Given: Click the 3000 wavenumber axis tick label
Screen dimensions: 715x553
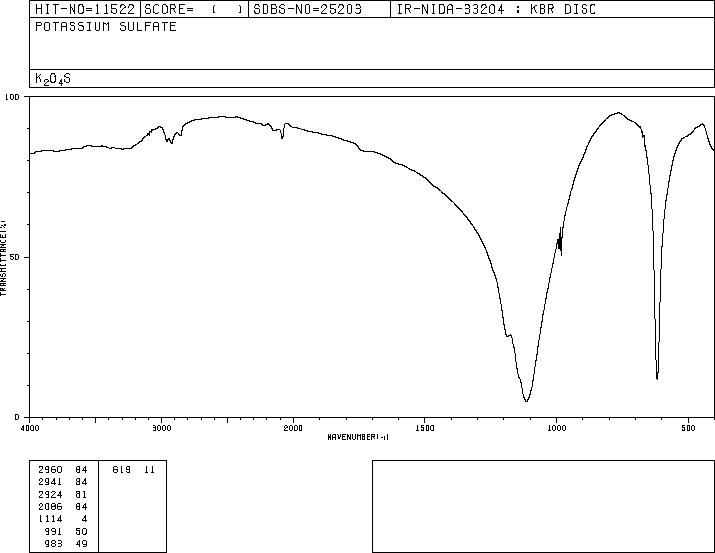Looking at the screenshot, I should tap(161, 428).
